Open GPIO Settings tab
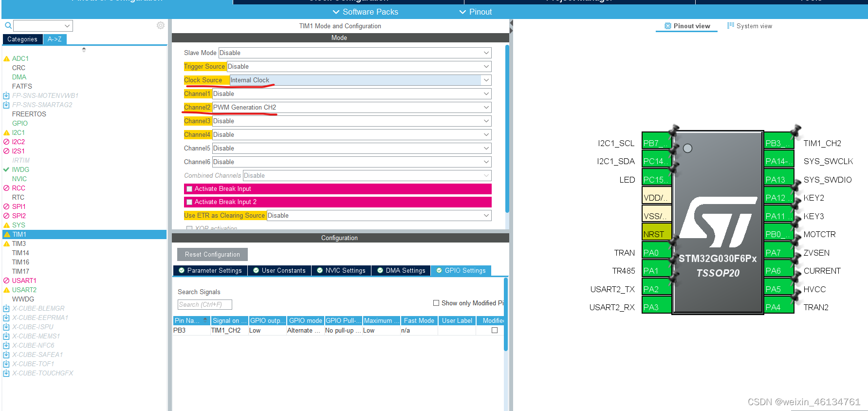The width and height of the screenshot is (868, 411). pyautogui.click(x=461, y=271)
